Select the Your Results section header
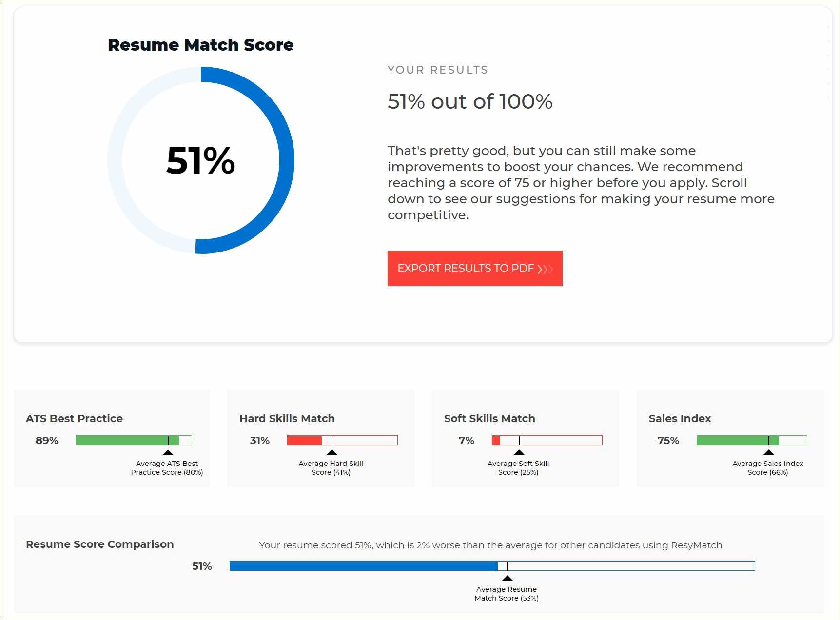Screen dimensions: 840x620 pyautogui.click(x=437, y=70)
